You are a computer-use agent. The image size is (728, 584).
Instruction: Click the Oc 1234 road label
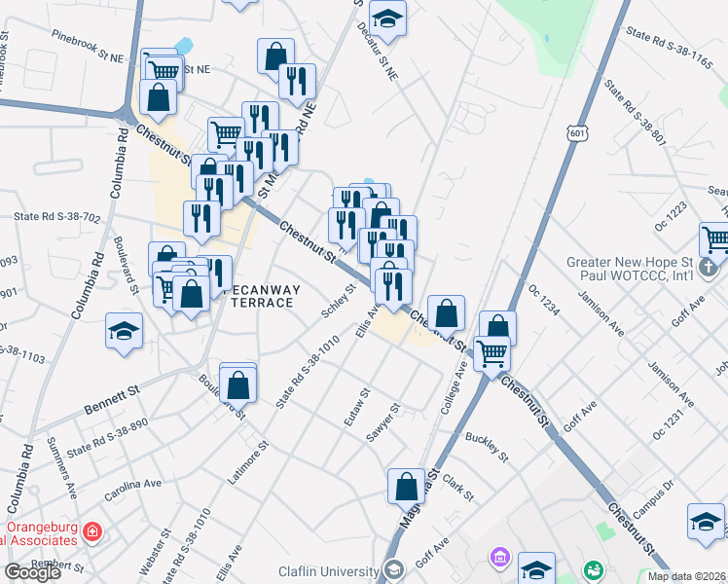click(x=544, y=300)
